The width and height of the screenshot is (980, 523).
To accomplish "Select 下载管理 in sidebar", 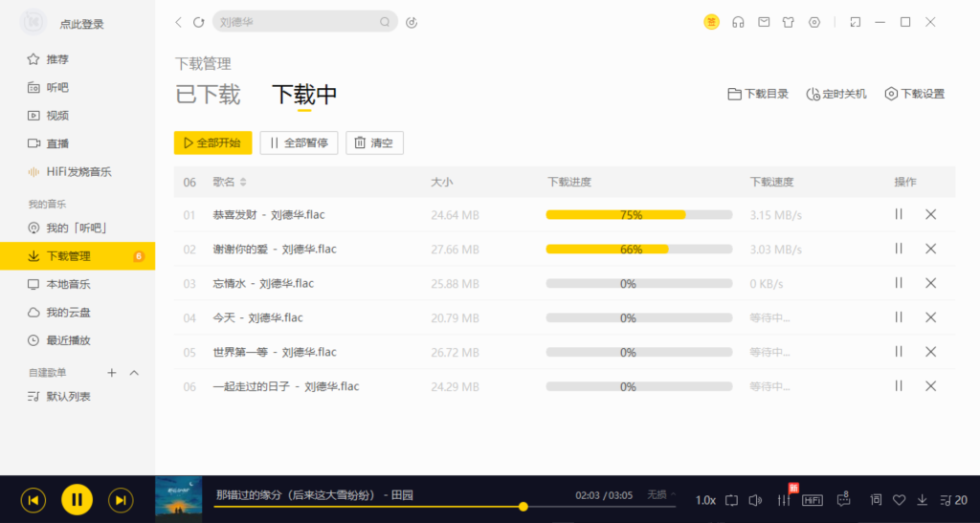I will [x=78, y=256].
